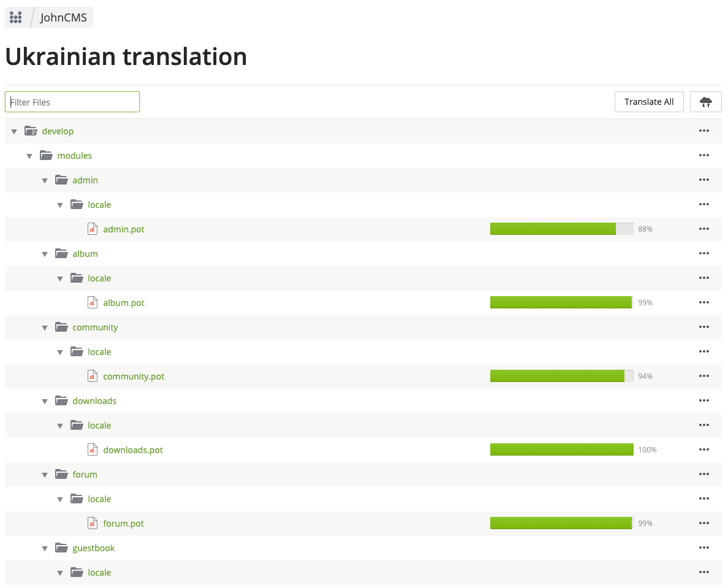Collapse the locale folder under downloads
The width and height of the screenshot is (728, 588).
pyautogui.click(x=60, y=426)
